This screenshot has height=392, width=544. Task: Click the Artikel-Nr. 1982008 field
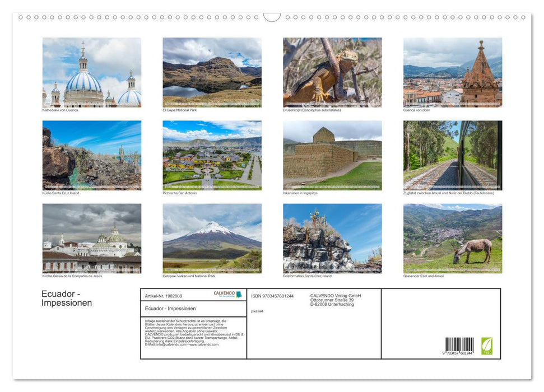(164, 296)
